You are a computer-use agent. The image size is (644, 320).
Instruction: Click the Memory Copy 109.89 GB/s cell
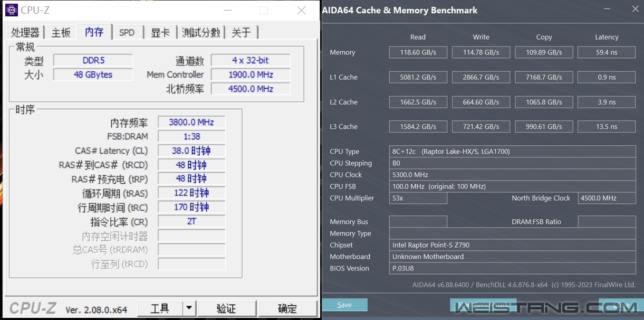coord(544,52)
